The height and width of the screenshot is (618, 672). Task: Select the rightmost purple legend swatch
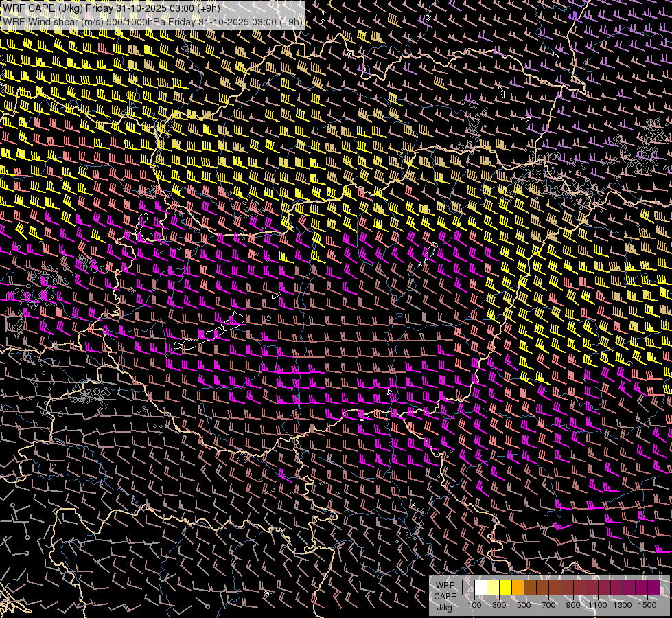pos(654,587)
